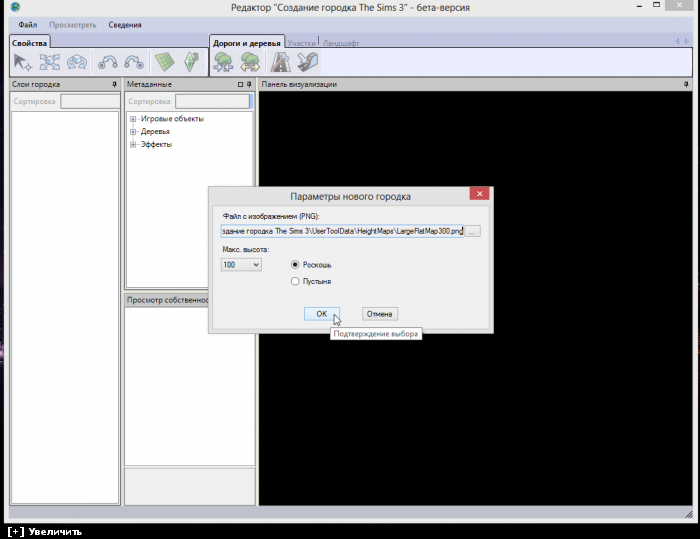
Task: Expand the Игровые объекты tree node
Action: click(x=133, y=119)
